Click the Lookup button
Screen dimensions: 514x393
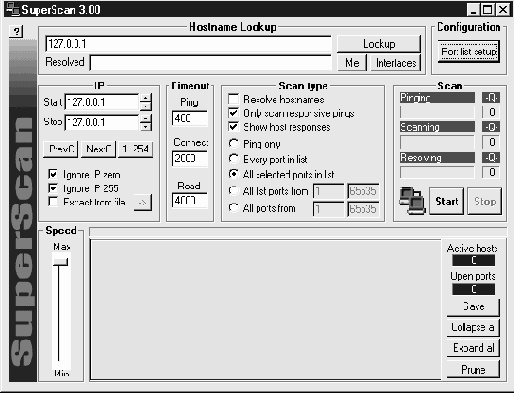tap(379, 44)
